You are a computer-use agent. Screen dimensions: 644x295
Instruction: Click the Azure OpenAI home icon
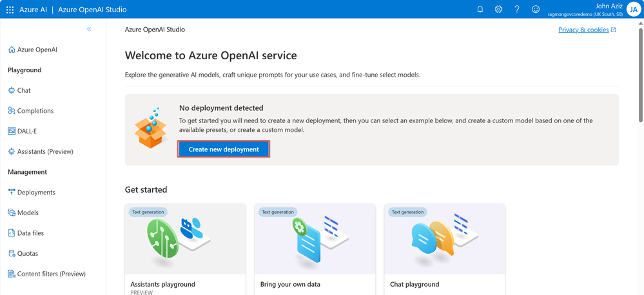pyautogui.click(x=12, y=50)
